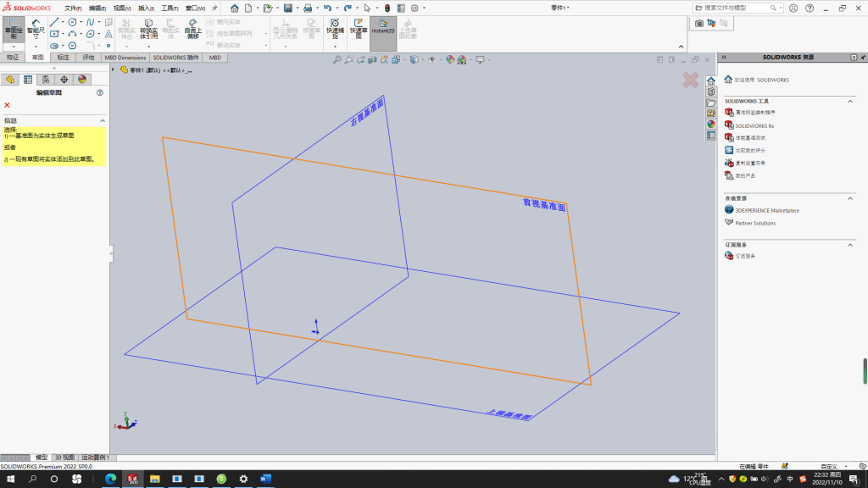Expand the 零件1 flyout feature tree

pyautogui.click(x=114, y=69)
